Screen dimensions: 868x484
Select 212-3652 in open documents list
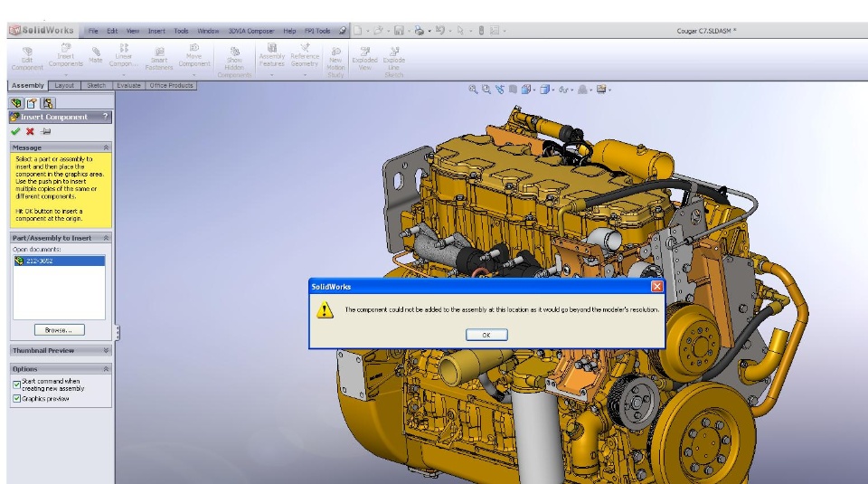coord(60,261)
